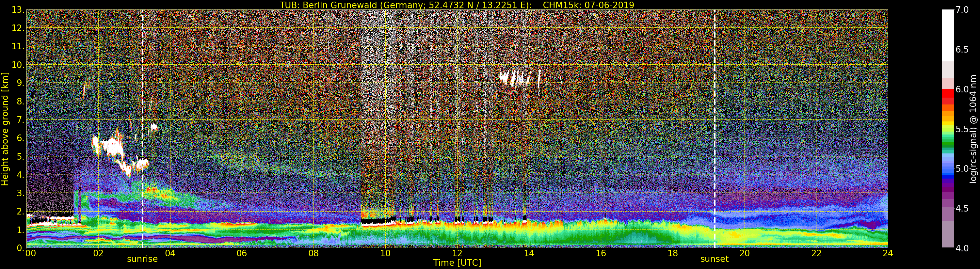Click the y-axis tick label '7.'
The height and width of the screenshot is (269, 980).
click(21, 120)
